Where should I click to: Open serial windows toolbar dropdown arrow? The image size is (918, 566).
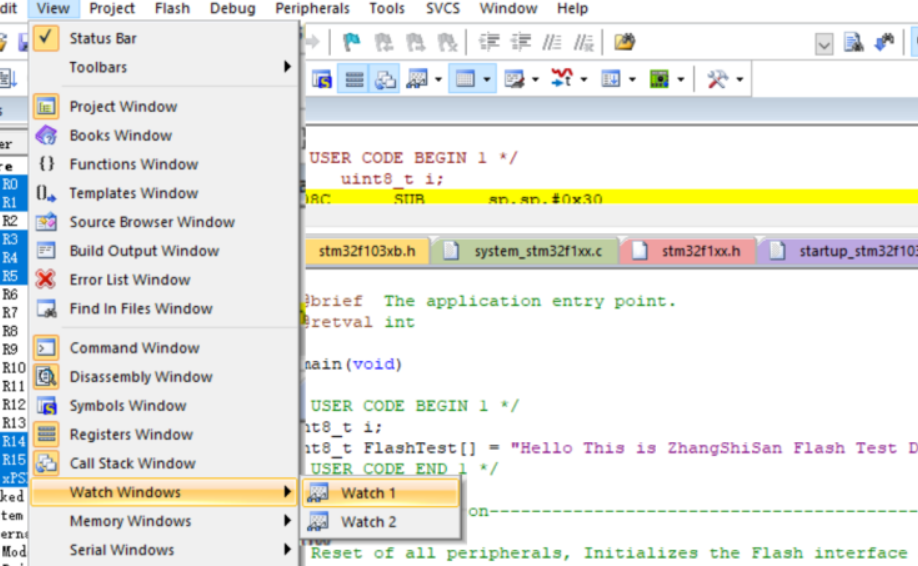tap(535, 79)
